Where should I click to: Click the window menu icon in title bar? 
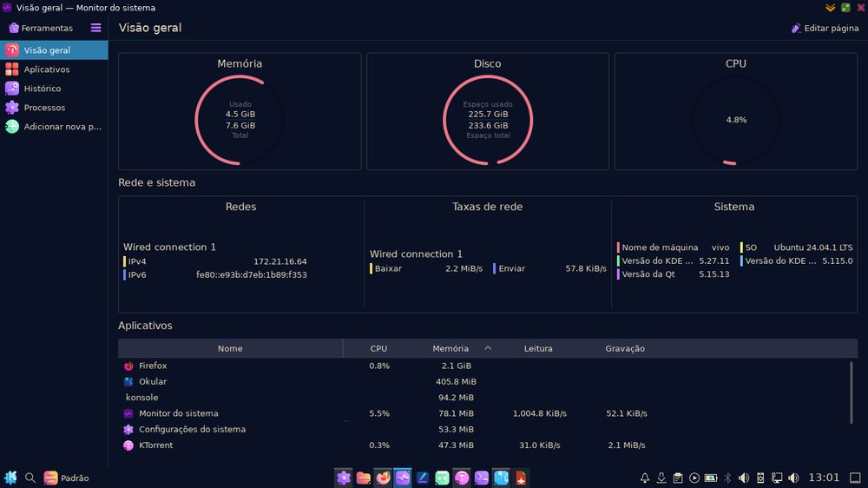[7, 8]
